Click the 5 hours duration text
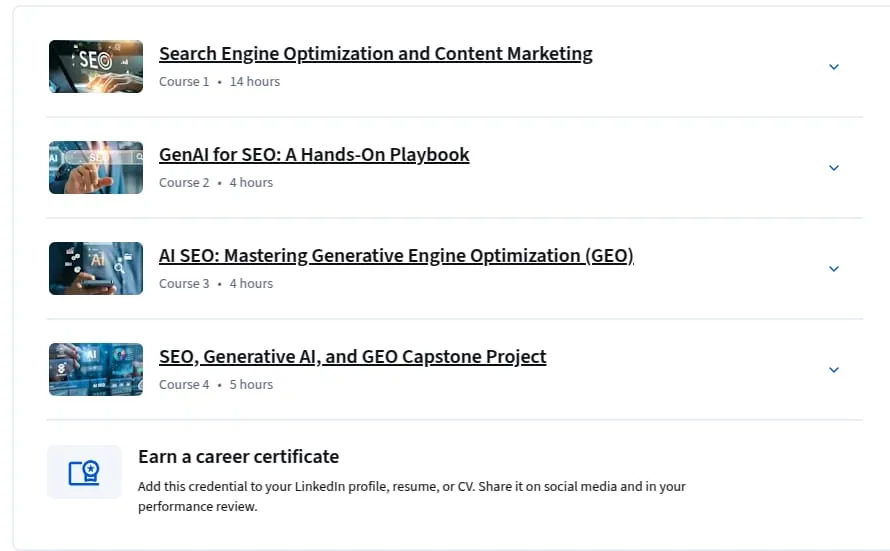 pos(251,385)
